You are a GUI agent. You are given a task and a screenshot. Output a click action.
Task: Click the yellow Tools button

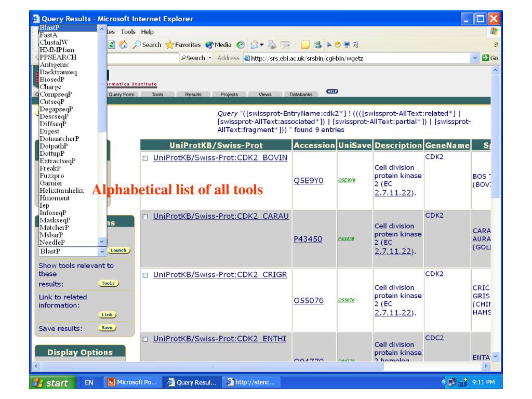pyautogui.click(x=108, y=283)
